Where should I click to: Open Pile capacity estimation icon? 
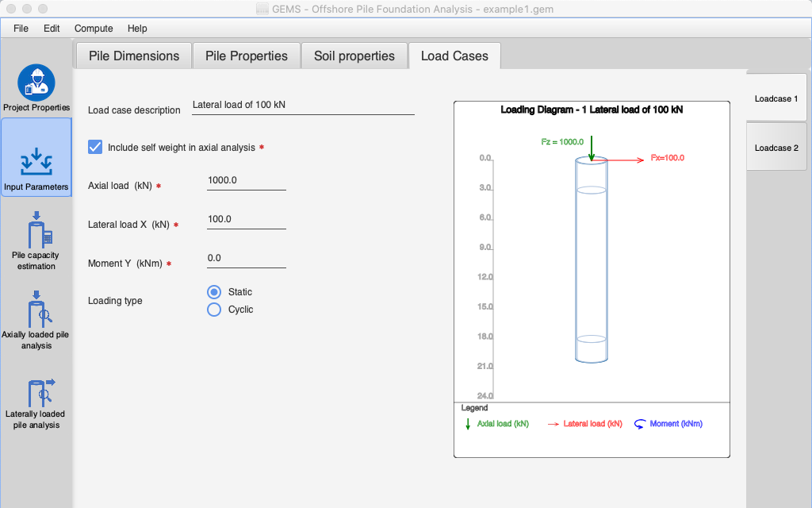tap(36, 230)
